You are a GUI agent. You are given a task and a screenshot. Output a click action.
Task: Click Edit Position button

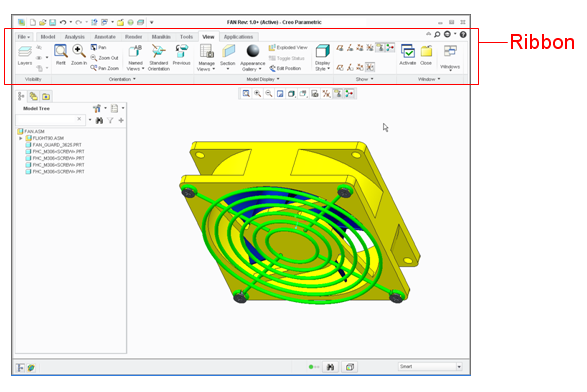point(285,69)
